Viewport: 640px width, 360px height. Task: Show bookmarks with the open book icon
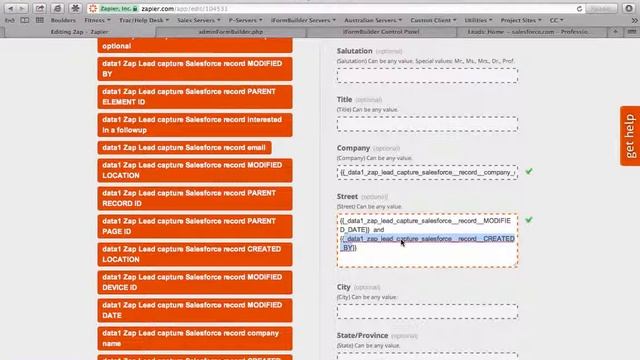[x=24, y=20]
